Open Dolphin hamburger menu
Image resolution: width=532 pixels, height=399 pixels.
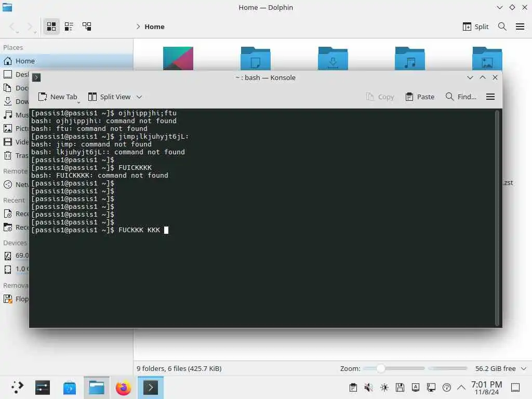click(520, 26)
